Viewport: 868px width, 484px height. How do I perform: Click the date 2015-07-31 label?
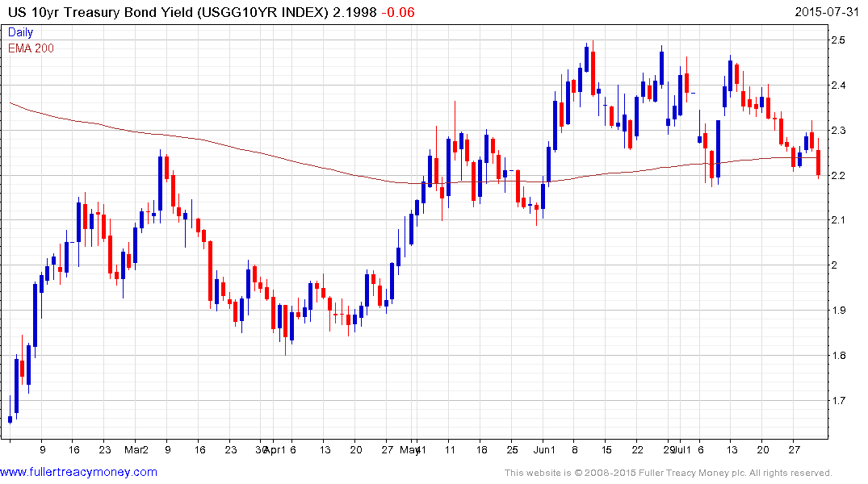click(827, 12)
